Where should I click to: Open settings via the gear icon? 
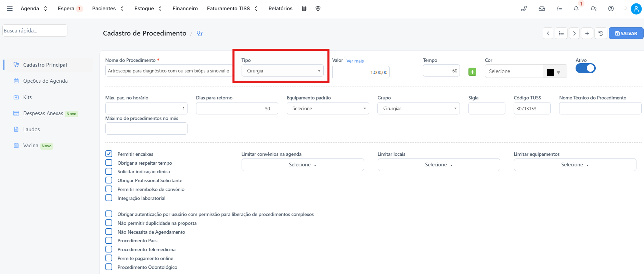click(x=318, y=9)
